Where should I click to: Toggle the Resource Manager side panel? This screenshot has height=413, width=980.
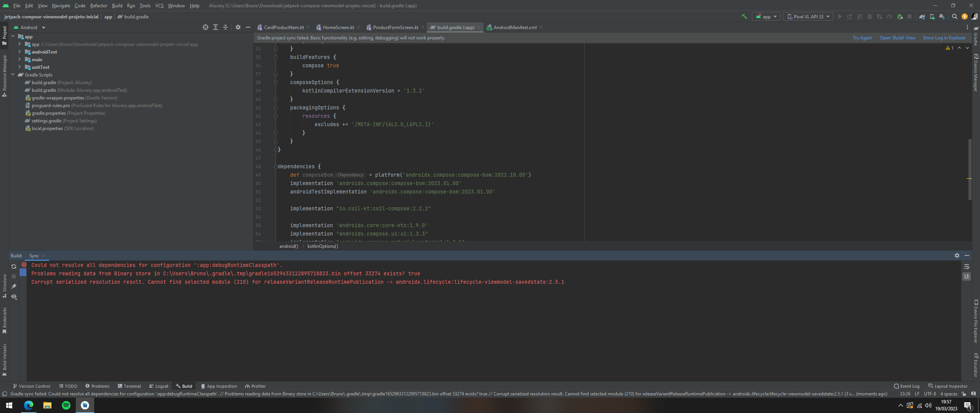point(4,76)
